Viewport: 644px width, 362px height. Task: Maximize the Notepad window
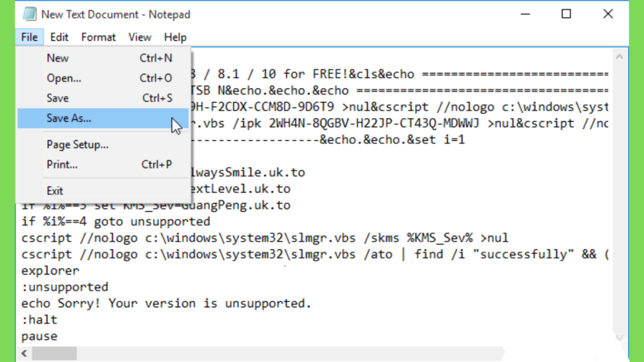point(567,14)
